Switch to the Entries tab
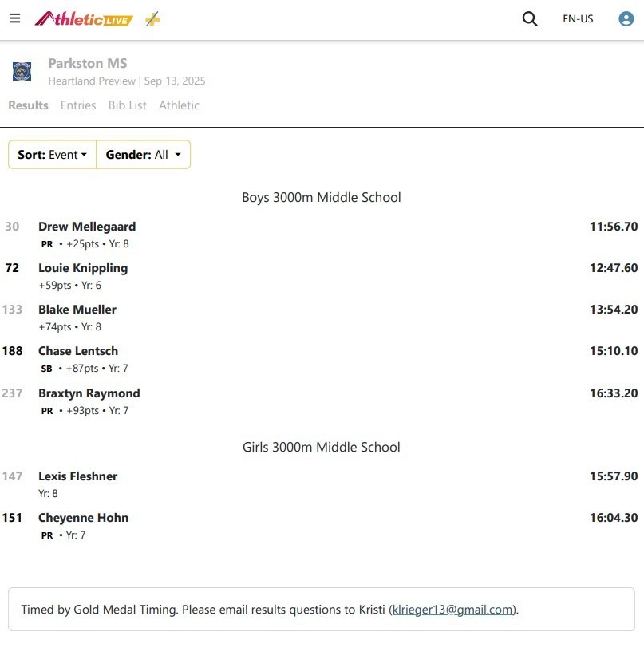This screenshot has height=659, width=644. (x=78, y=105)
